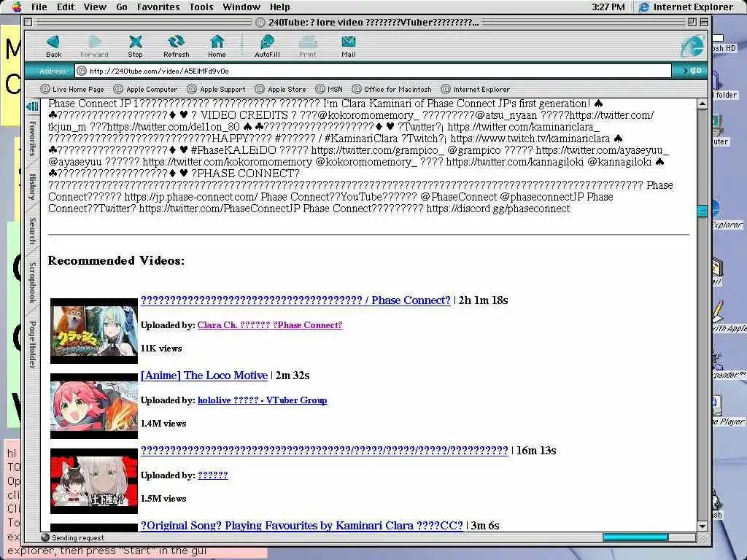Open Office for Macintosh favorite

392,89
